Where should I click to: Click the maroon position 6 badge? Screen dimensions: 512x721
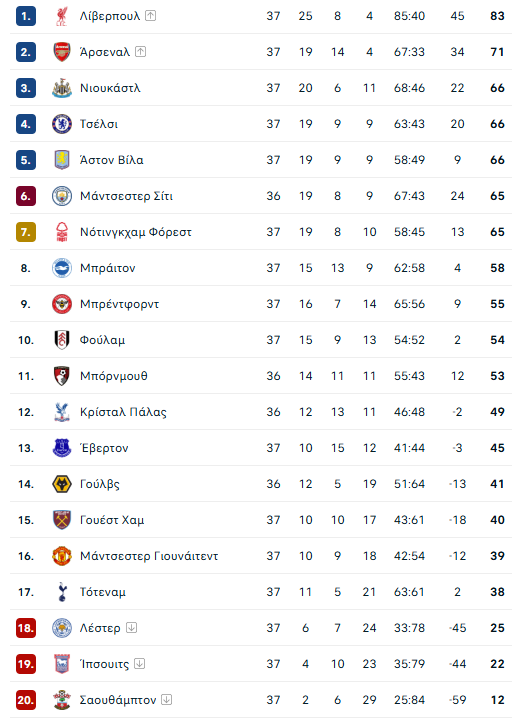26,196
